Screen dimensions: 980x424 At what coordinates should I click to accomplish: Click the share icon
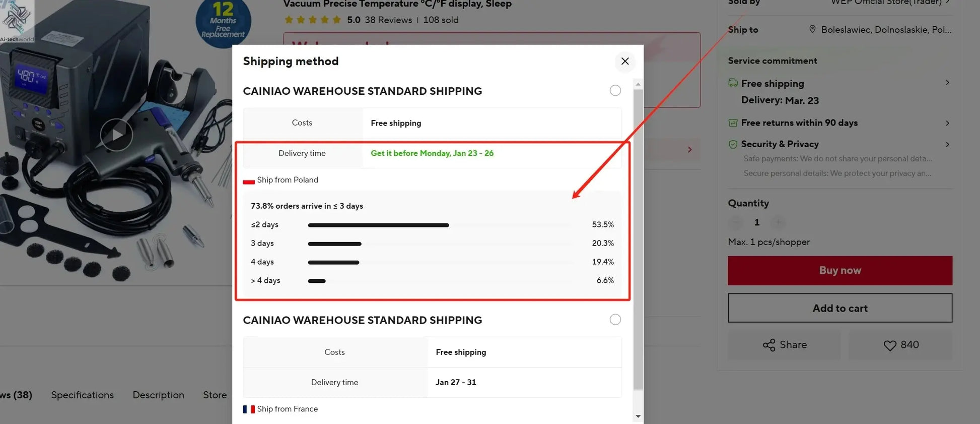(x=769, y=345)
